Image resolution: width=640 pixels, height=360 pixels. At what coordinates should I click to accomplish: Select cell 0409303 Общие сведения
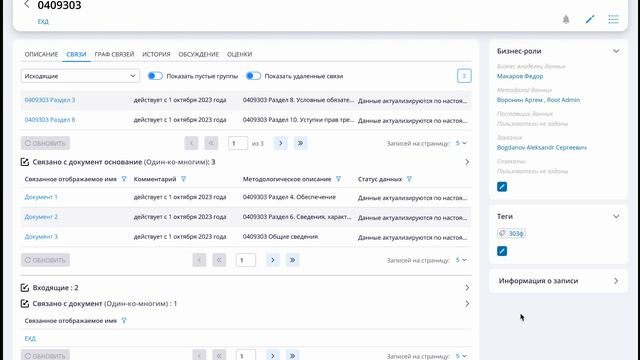tap(280, 237)
